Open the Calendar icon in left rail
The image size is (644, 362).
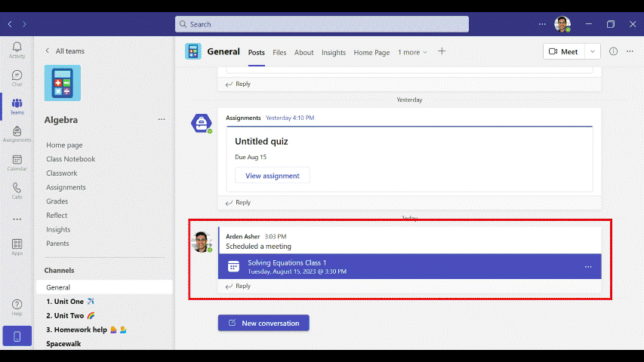tap(17, 163)
